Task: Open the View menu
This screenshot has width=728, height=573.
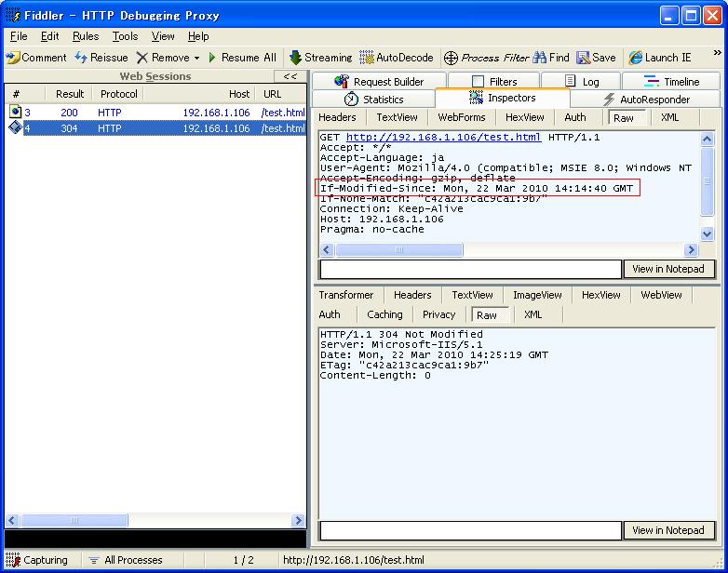Action: click(163, 36)
